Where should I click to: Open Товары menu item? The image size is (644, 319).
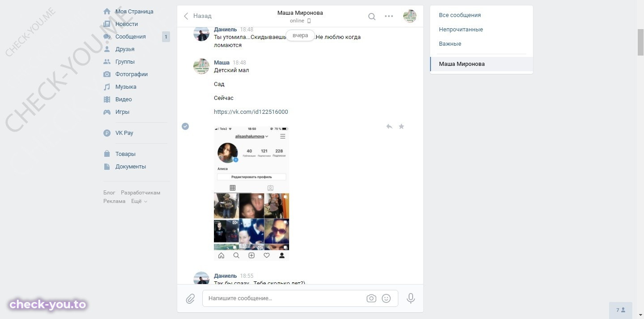coord(125,154)
